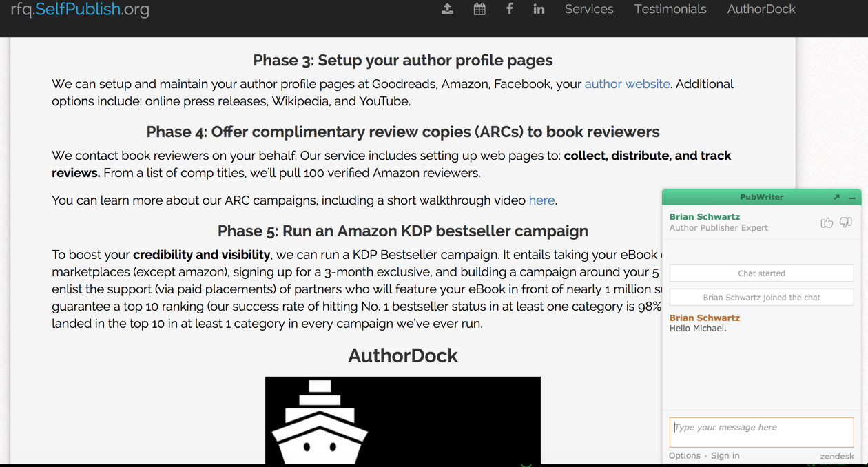Open the LinkedIn icon link

coord(539,9)
